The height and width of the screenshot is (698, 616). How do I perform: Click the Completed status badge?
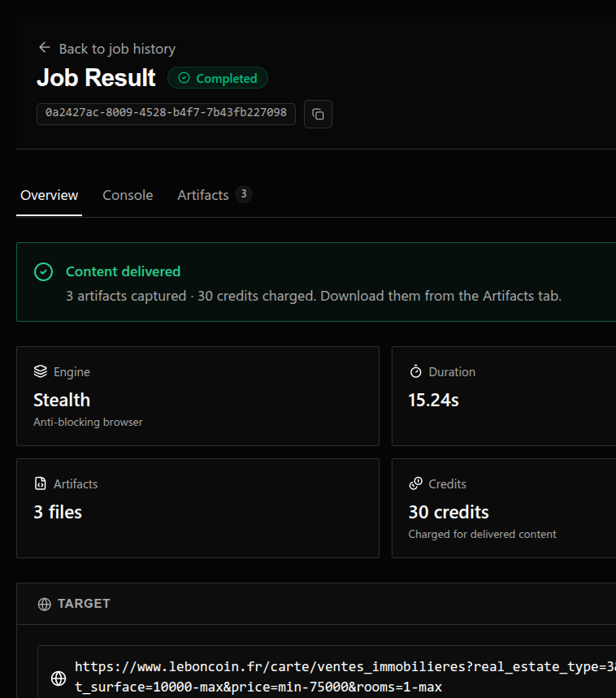pos(218,78)
